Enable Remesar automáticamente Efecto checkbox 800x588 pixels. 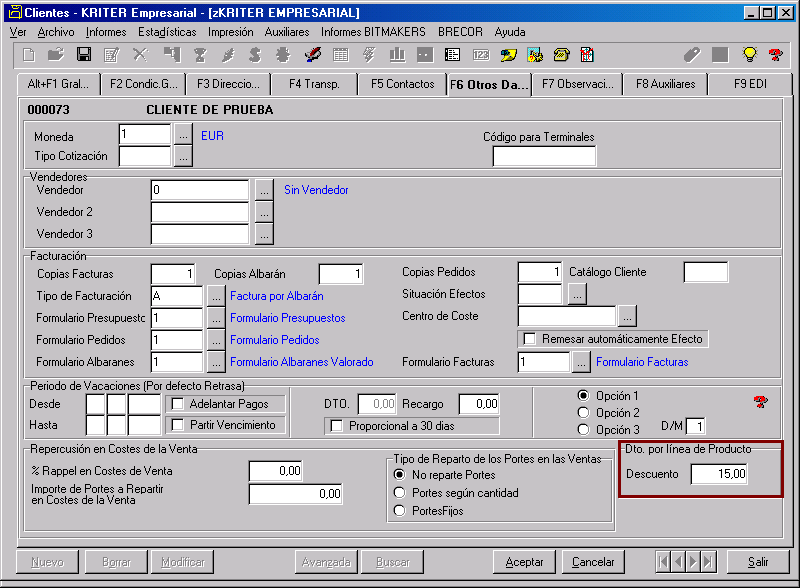click(x=530, y=339)
